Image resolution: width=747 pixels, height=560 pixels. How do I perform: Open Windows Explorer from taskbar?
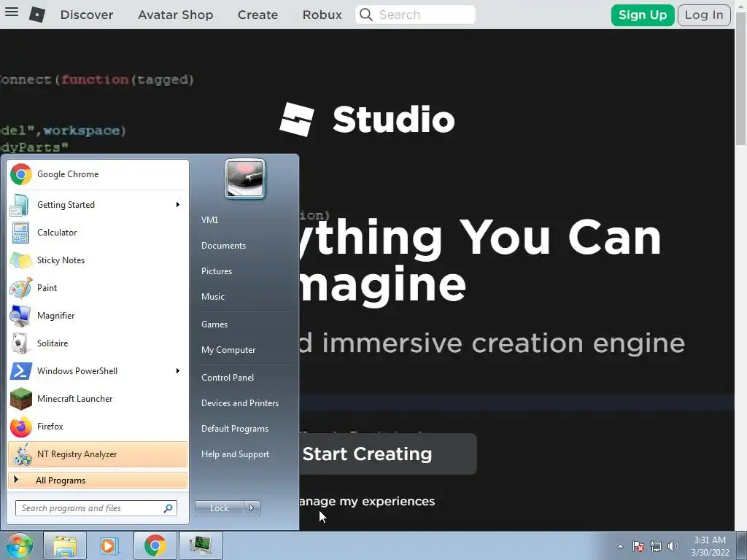tap(65, 545)
